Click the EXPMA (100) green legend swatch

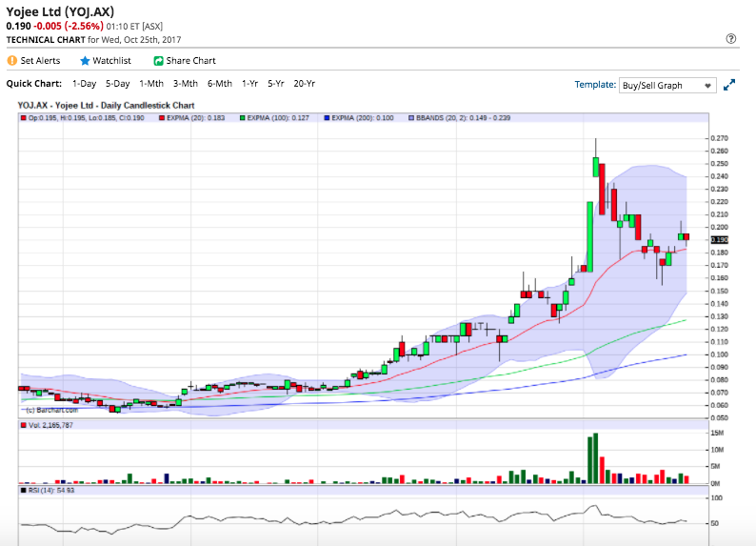tap(243, 118)
